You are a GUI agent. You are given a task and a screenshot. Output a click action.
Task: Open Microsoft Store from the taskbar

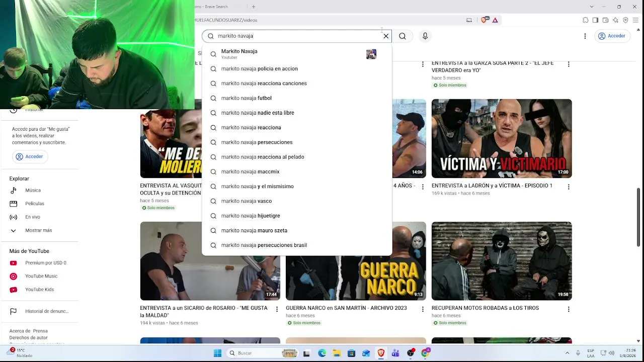click(351, 353)
